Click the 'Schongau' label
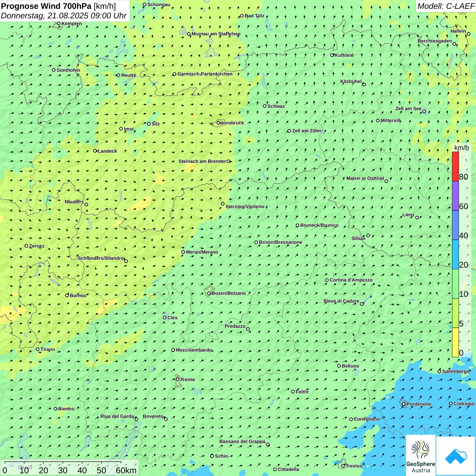 point(158,4)
